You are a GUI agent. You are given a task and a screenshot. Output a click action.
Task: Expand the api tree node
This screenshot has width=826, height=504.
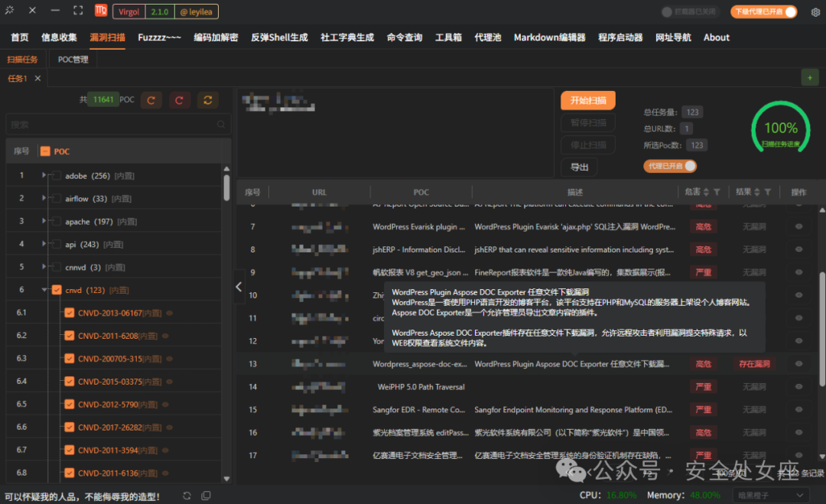44,244
